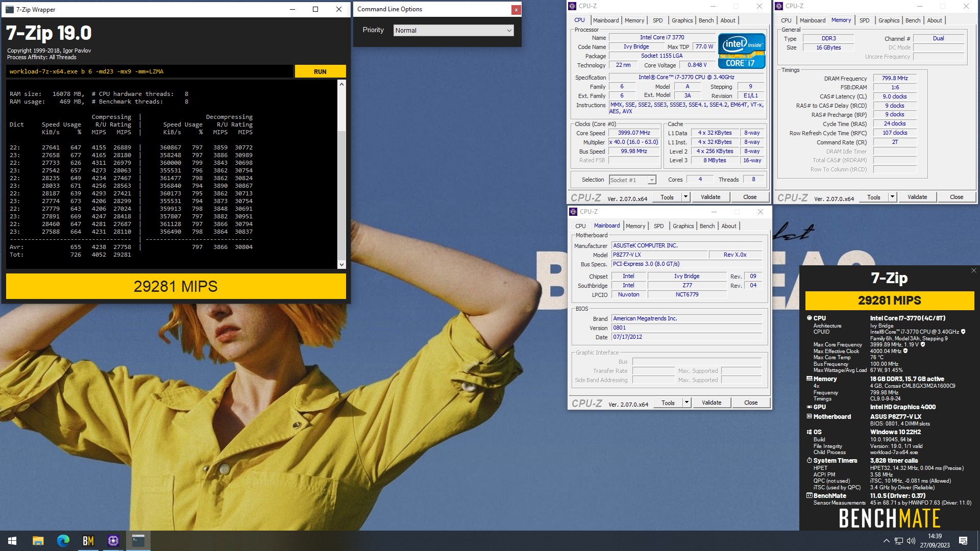Show hidden system tray icons
This screenshot has height=551, width=980.
coord(887,541)
